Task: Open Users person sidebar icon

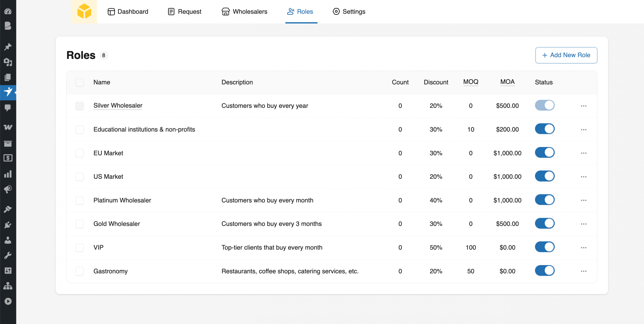Action: point(8,240)
